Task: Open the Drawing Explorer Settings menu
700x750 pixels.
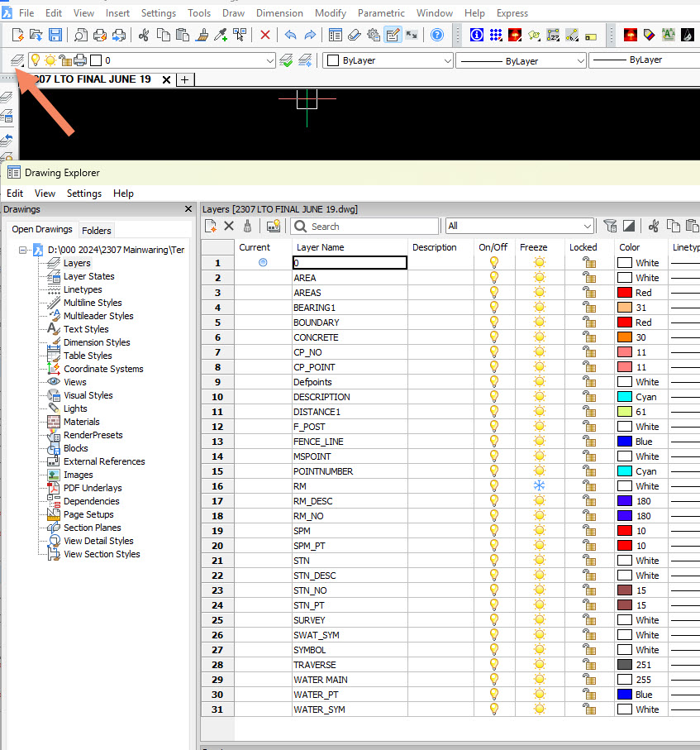Action: (x=84, y=193)
